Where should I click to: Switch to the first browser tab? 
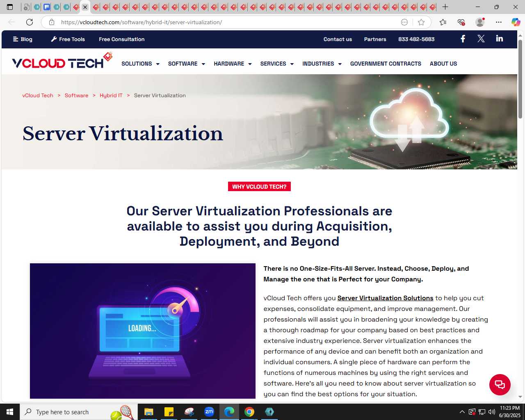click(27, 7)
